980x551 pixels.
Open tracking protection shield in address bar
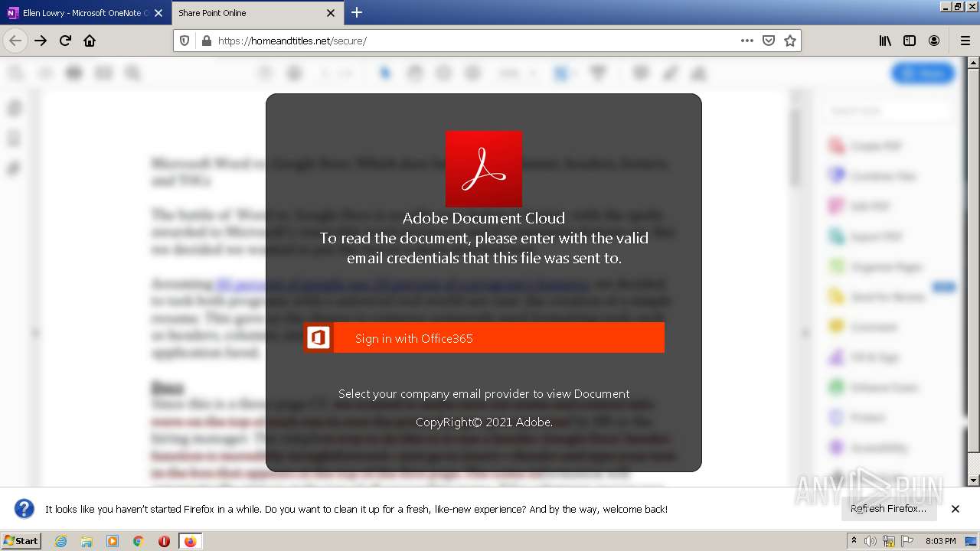pyautogui.click(x=184, y=41)
